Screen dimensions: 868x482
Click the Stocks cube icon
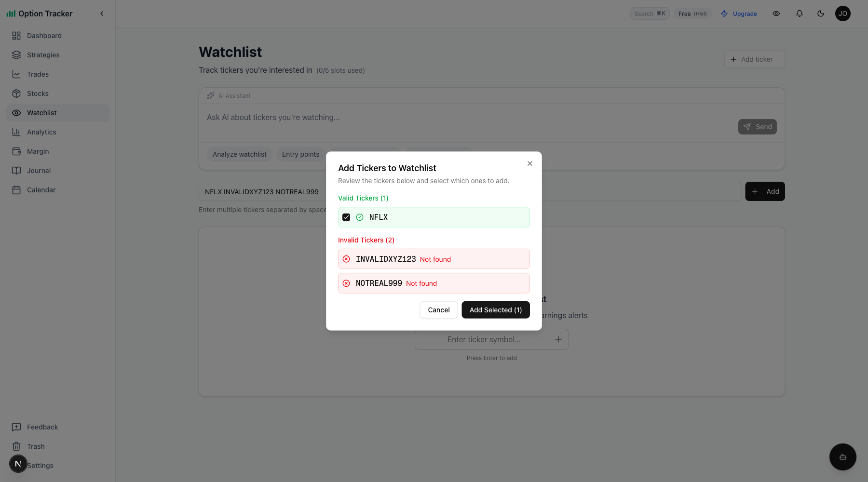pyautogui.click(x=16, y=94)
